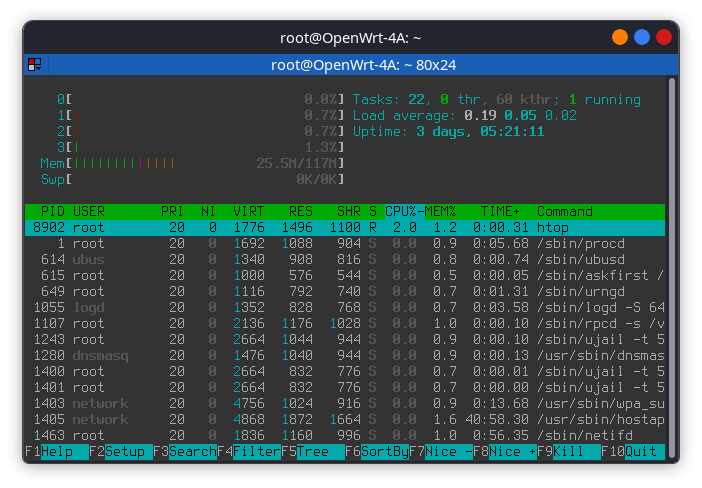Toggle F5 Tree view in footer
Viewport: 702px width, 488px height.
coord(313,451)
